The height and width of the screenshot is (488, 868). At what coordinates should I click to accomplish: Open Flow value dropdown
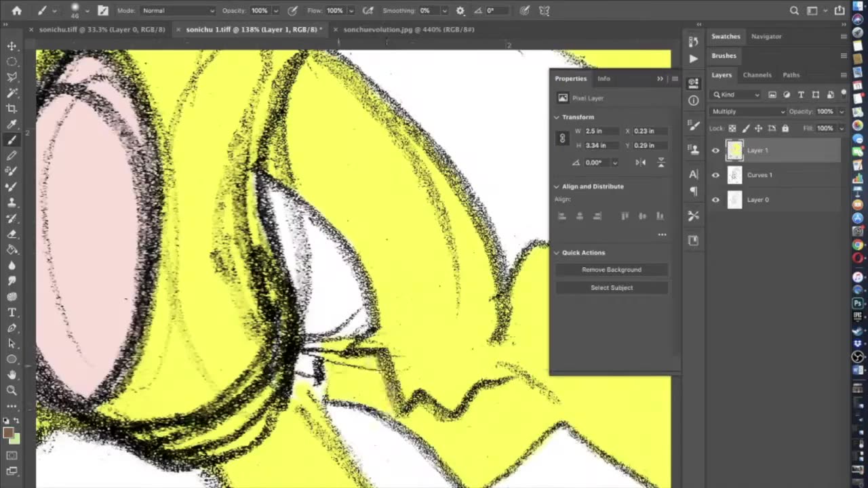coord(351,11)
